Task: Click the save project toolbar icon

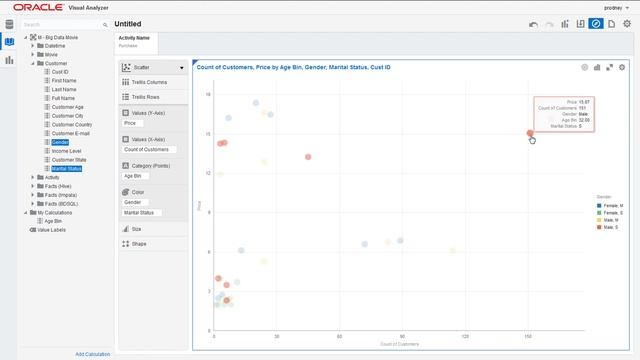Action: tap(580, 24)
